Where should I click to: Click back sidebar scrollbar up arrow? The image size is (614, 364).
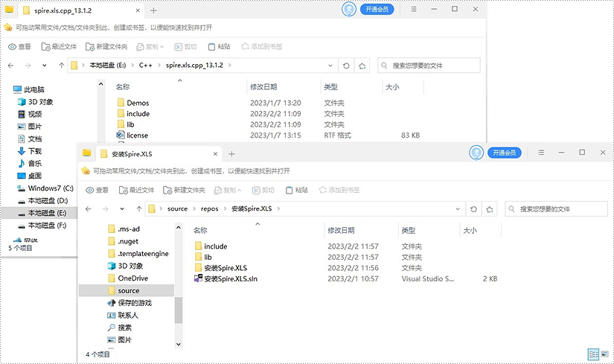tap(101, 84)
